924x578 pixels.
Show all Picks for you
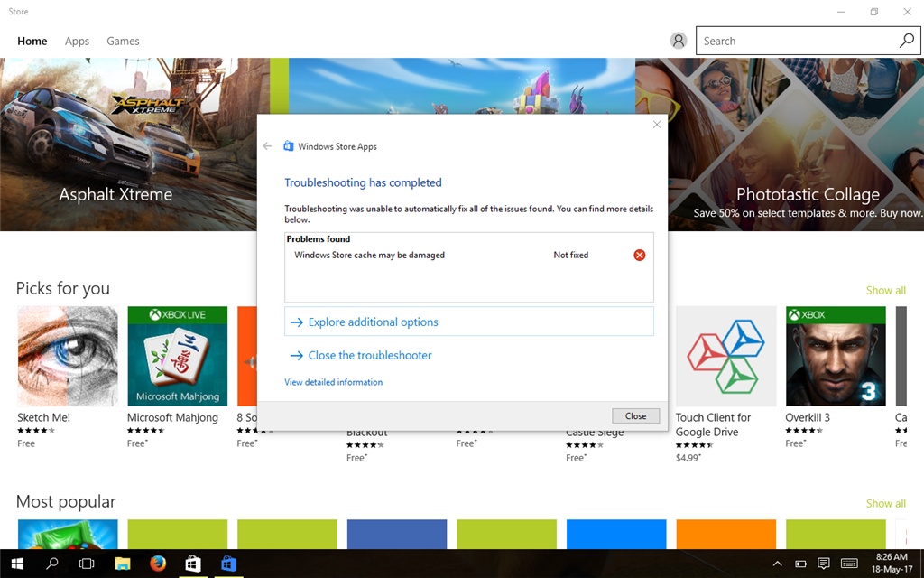(x=886, y=290)
